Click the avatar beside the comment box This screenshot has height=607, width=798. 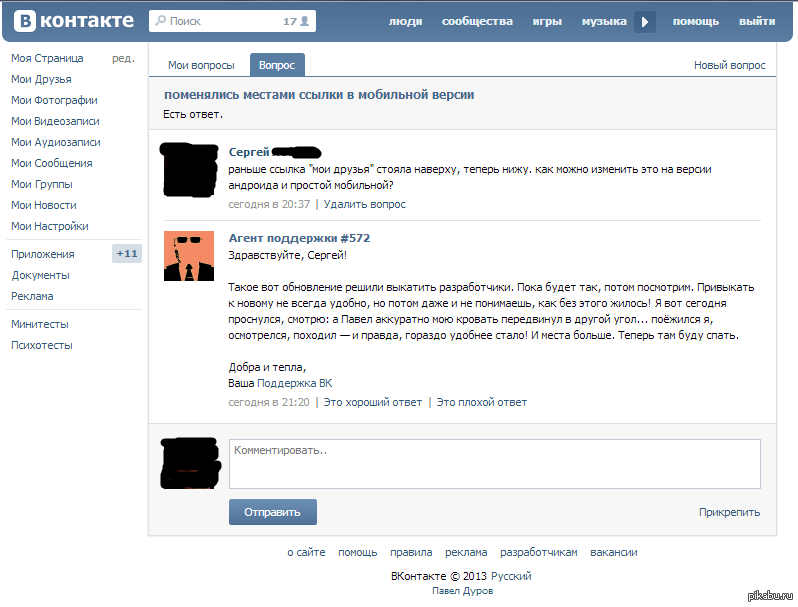190,463
